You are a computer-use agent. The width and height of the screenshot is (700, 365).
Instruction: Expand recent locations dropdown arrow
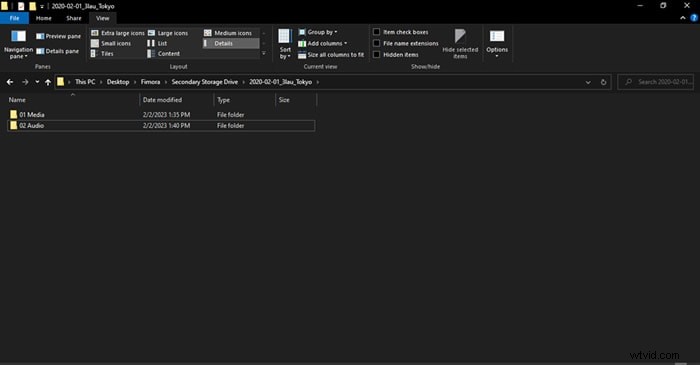click(x=37, y=82)
